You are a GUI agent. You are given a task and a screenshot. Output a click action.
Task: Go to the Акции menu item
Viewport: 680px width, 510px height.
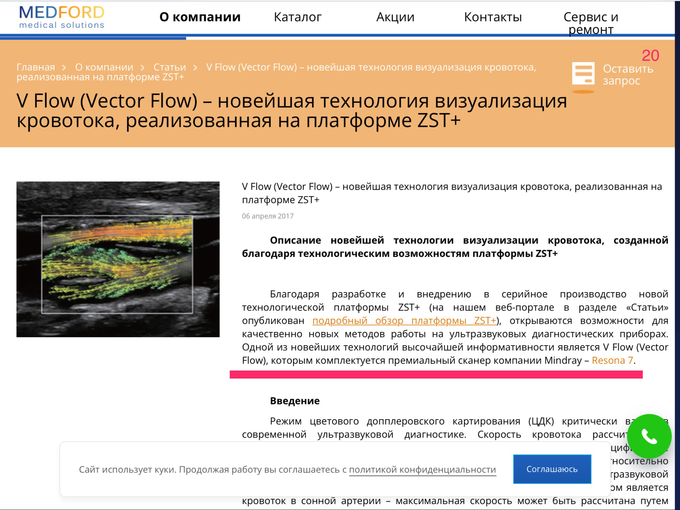click(x=395, y=17)
